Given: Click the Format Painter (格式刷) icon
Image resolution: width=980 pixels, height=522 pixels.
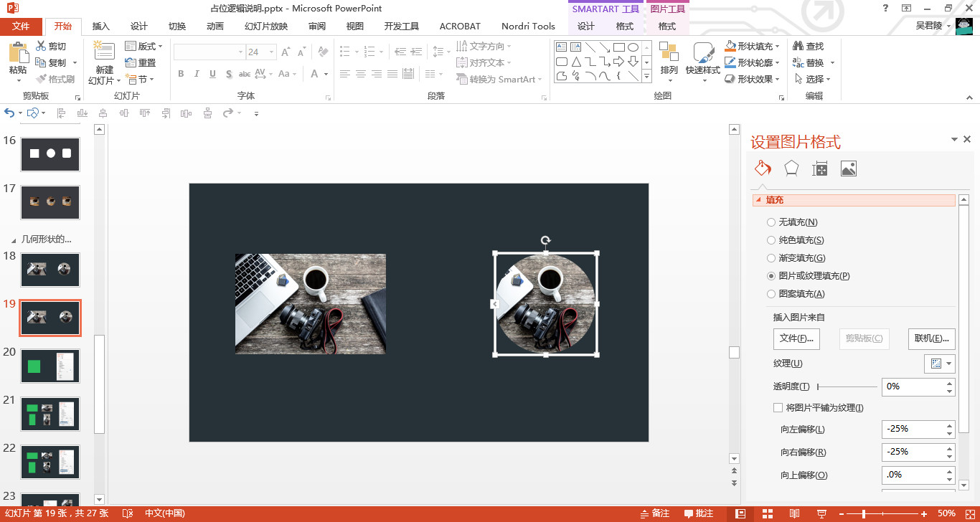Looking at the screenshot, I should coord(42,80).
